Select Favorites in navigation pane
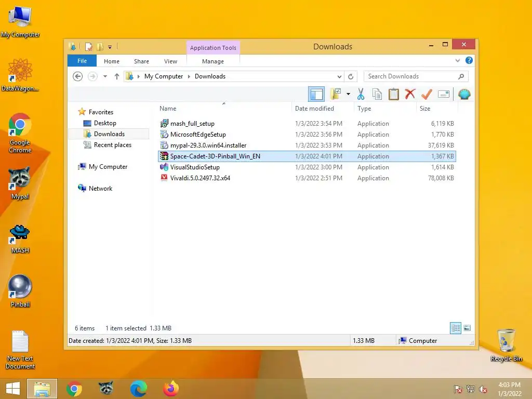Viewport: 532px width, 399px height. tap(101, 112)
